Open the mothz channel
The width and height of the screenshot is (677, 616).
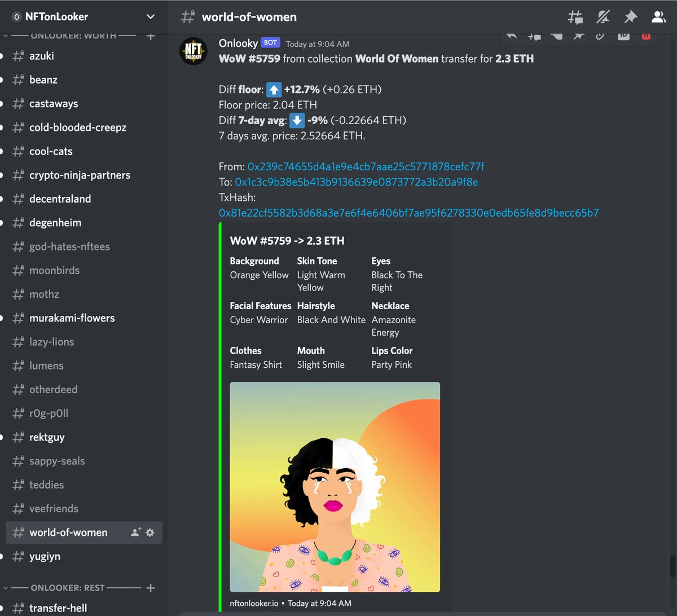[84, 294]
